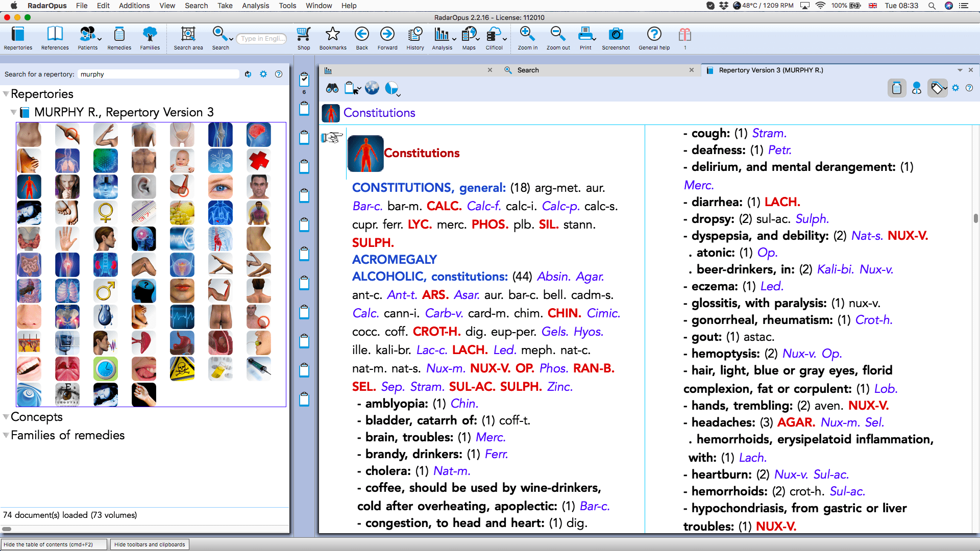Take a Screenshot with the camera icon

pyautogui.click(x=616, y=38)
